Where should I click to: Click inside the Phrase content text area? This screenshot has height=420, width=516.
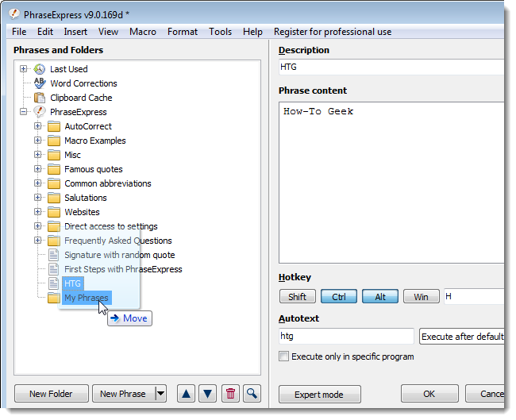391,183
